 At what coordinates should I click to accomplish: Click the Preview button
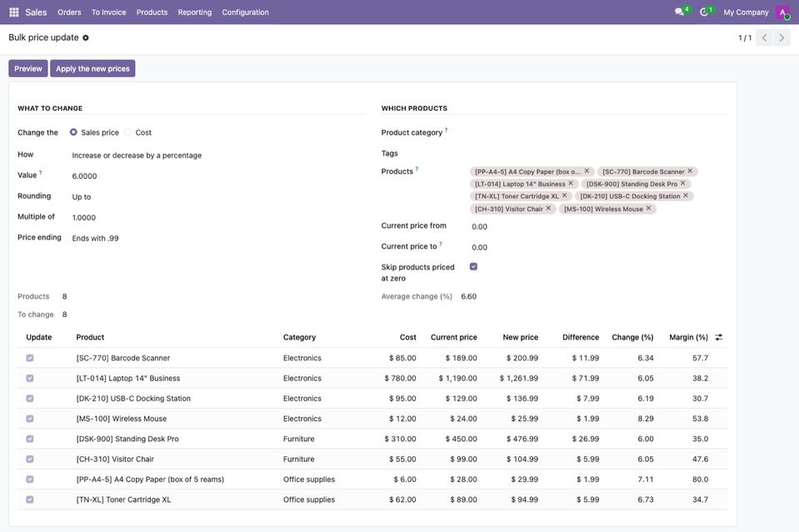tap(28, 69)
